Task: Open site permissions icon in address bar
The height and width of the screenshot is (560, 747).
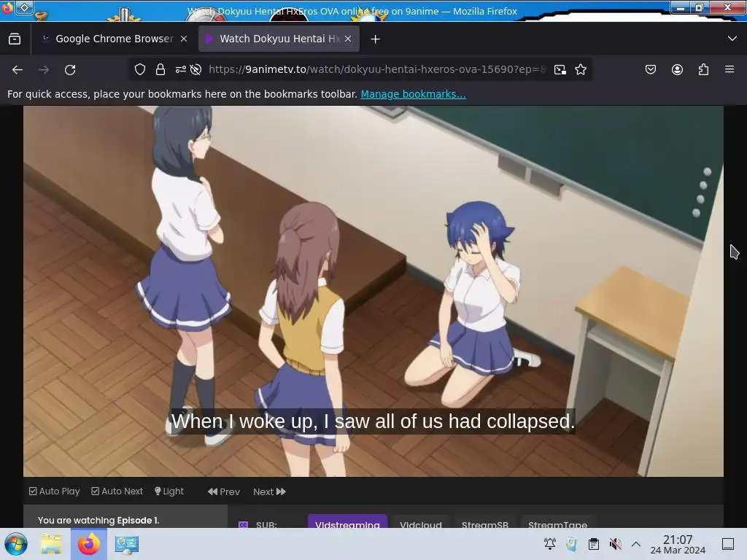Action: [x=181, y=69]
